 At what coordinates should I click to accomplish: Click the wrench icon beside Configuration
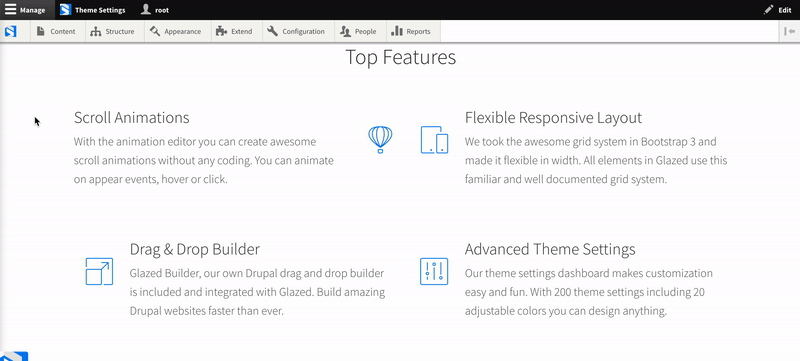click(272, 31)
